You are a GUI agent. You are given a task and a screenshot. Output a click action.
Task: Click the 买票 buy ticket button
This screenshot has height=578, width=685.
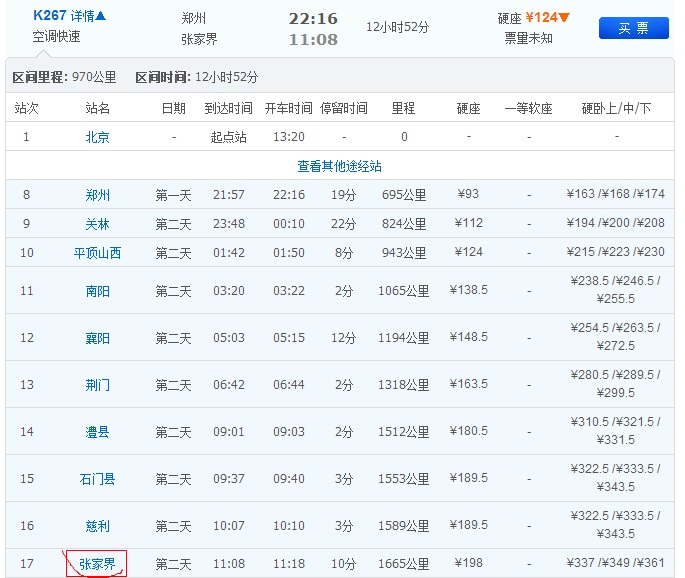[633, 28]
